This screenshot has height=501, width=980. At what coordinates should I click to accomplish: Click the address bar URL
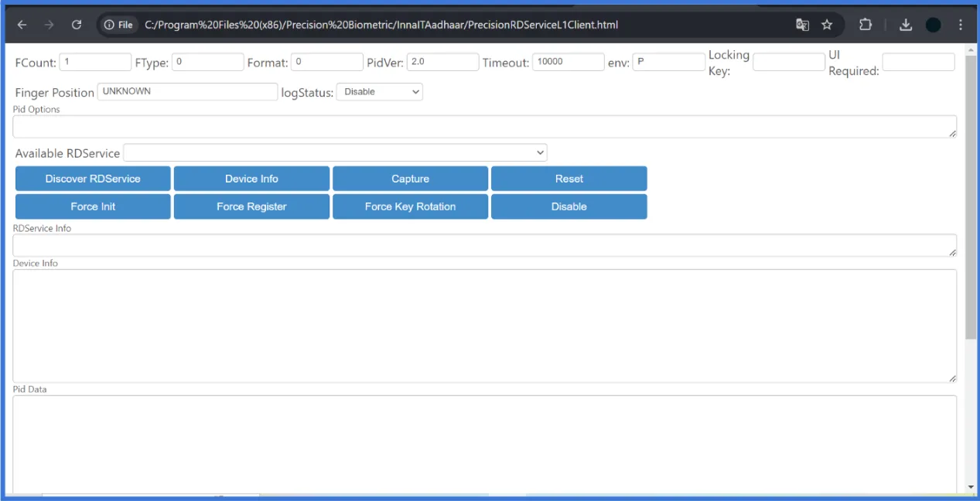pos(381,25)
